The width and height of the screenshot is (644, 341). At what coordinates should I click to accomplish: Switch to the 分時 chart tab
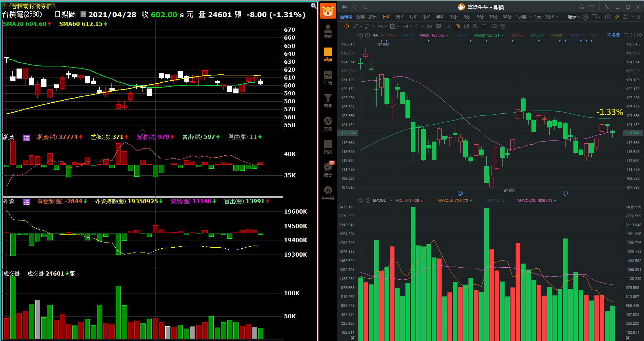click(360, 17)
